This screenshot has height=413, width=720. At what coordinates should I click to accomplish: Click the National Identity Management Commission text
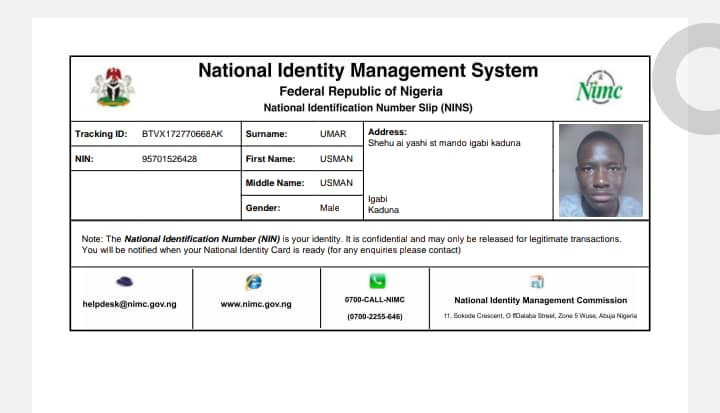(x=540, y=300)
